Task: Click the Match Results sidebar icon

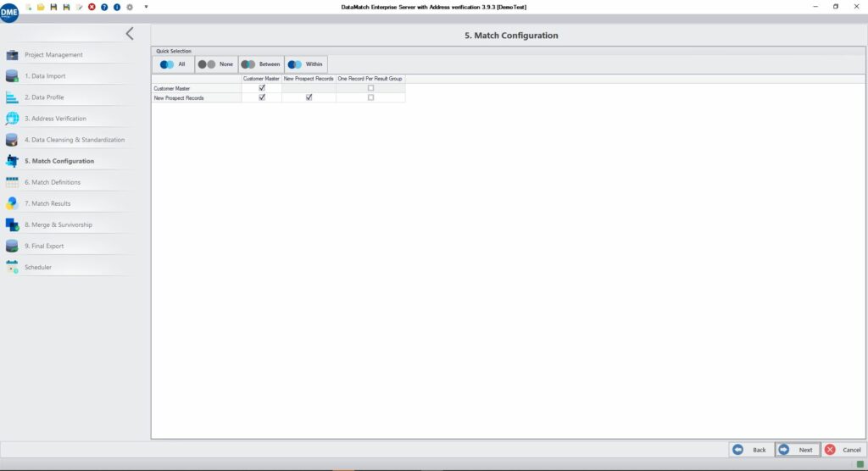Action: [12, 203]
